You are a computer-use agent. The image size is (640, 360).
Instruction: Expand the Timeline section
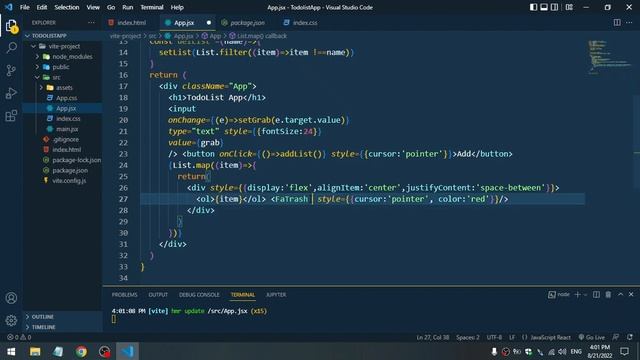(62, 327)
